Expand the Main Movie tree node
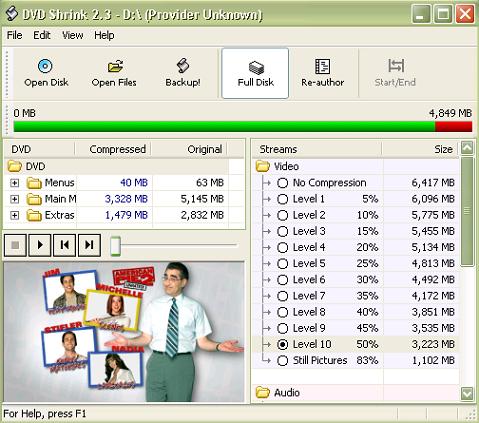The width and height of the screenshot is (479, 423). [x=14, y=199]
